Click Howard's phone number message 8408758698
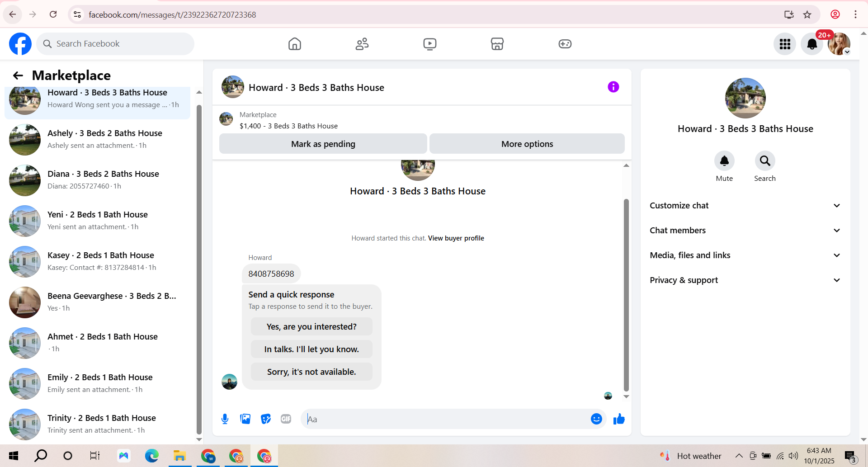Viewport: 868px width, 467px height. (x=271, y=274)
